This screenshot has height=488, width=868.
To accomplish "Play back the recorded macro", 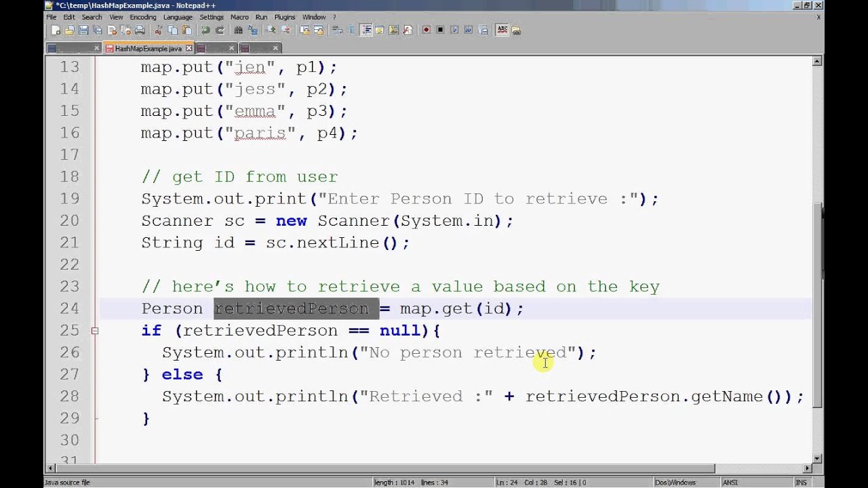I will pos(454,30).
